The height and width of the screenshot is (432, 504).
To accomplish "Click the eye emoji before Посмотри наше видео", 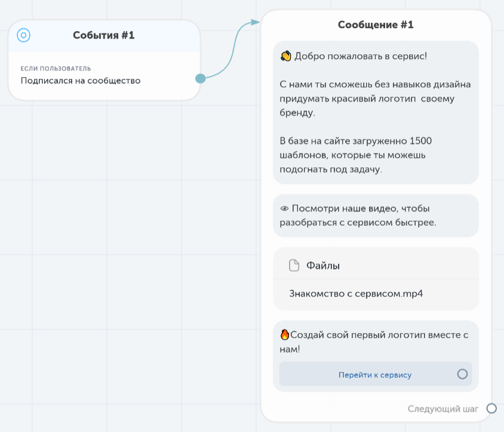I will [284, 209].
